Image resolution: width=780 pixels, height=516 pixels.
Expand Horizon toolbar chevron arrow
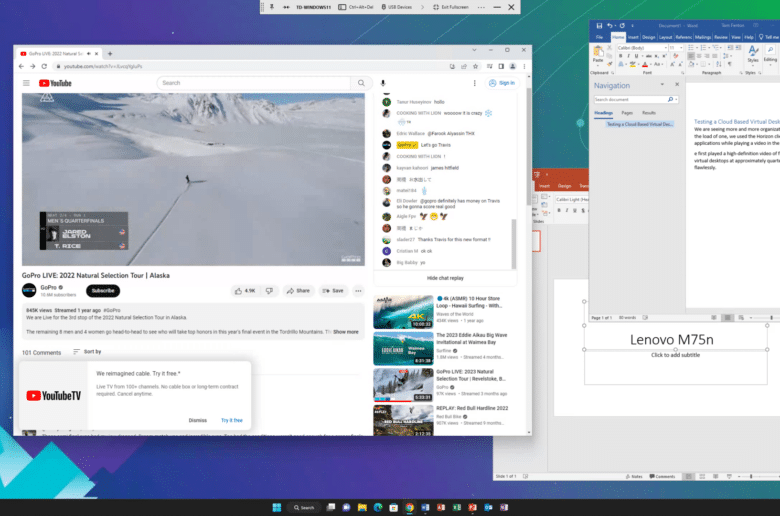(x=422, y=7)
